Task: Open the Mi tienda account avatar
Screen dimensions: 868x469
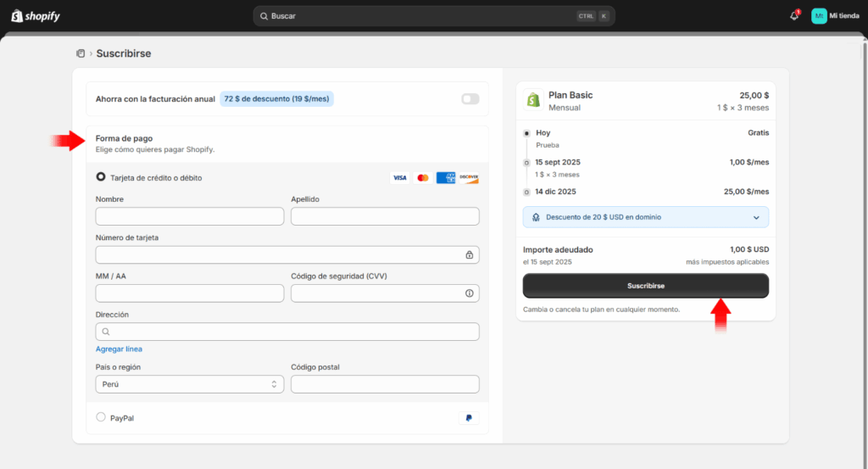Action: tap(819, 16)
